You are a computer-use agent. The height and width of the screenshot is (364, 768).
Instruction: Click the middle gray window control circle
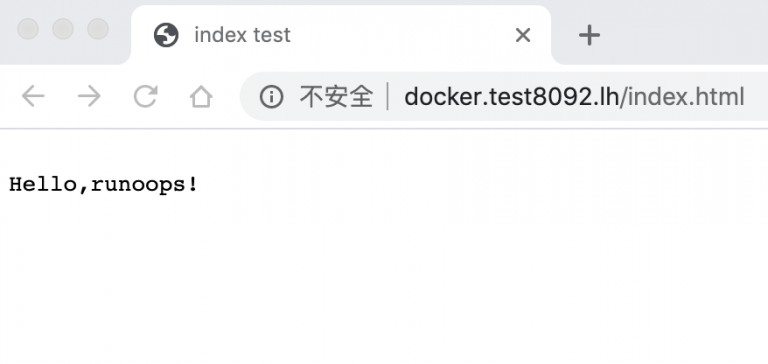pyautogui.click(x=63, y=29)
